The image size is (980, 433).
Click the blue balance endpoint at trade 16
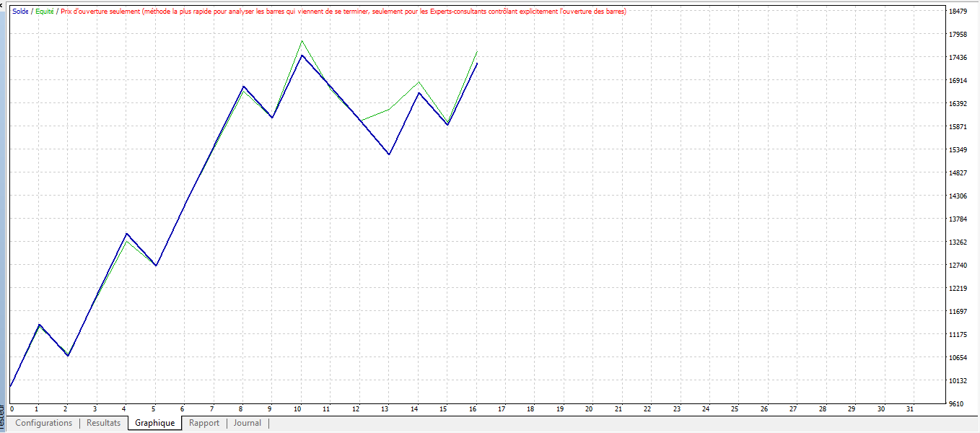point(477,64)
